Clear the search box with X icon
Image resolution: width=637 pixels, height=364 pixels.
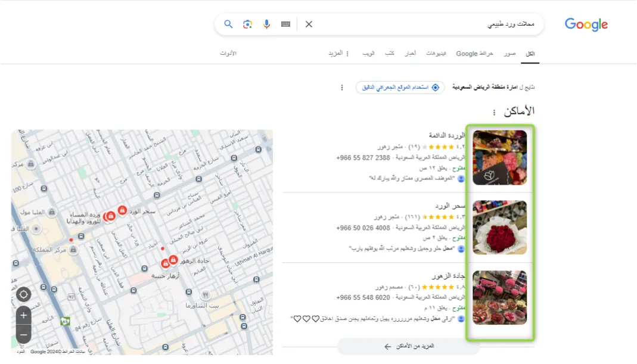pyautogui.click(x=309, y=24)
